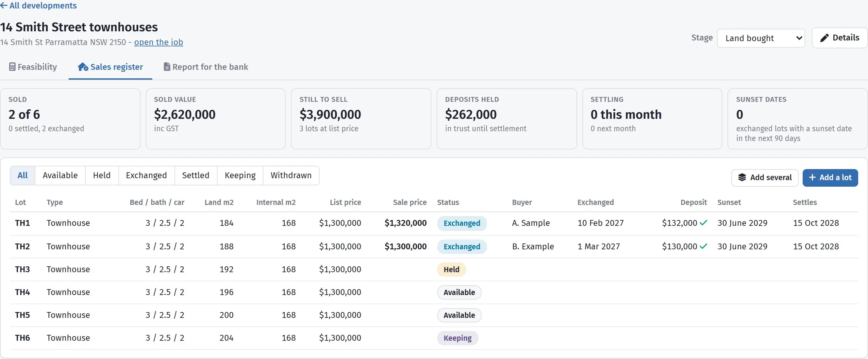Filter lots by Settled
The height and width of the screenshot is (359, 868).
coord(196,175)
